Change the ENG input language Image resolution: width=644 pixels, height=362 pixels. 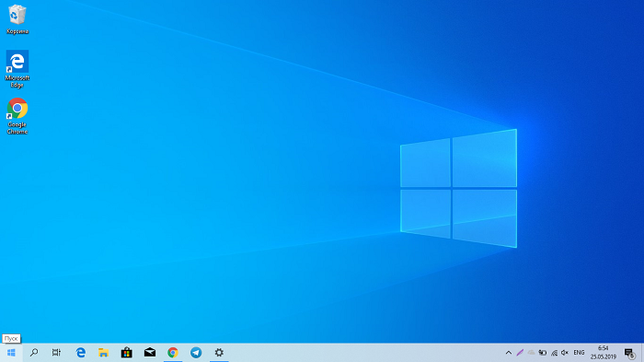[x=579, y=353]
